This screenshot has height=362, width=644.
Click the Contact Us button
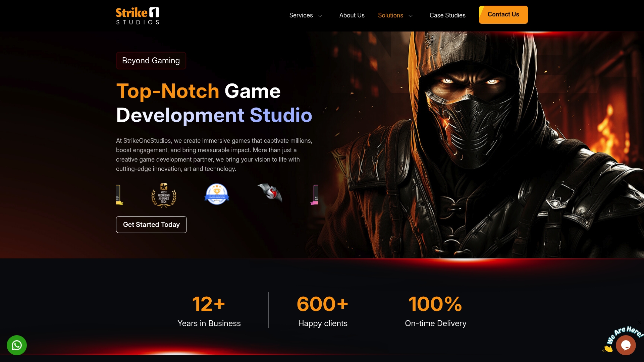[x=503, y=15]
